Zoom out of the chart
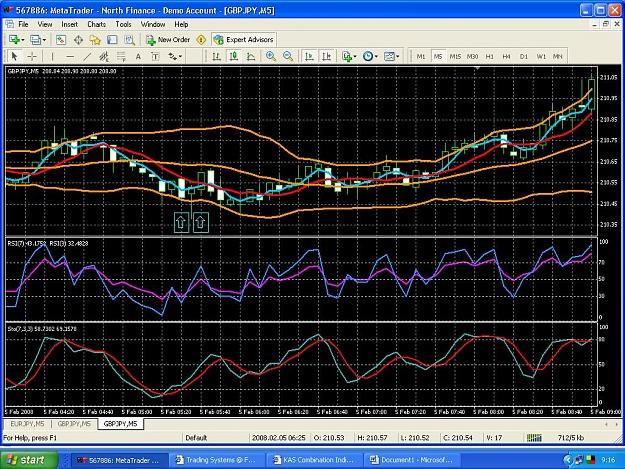 (288, 56)
